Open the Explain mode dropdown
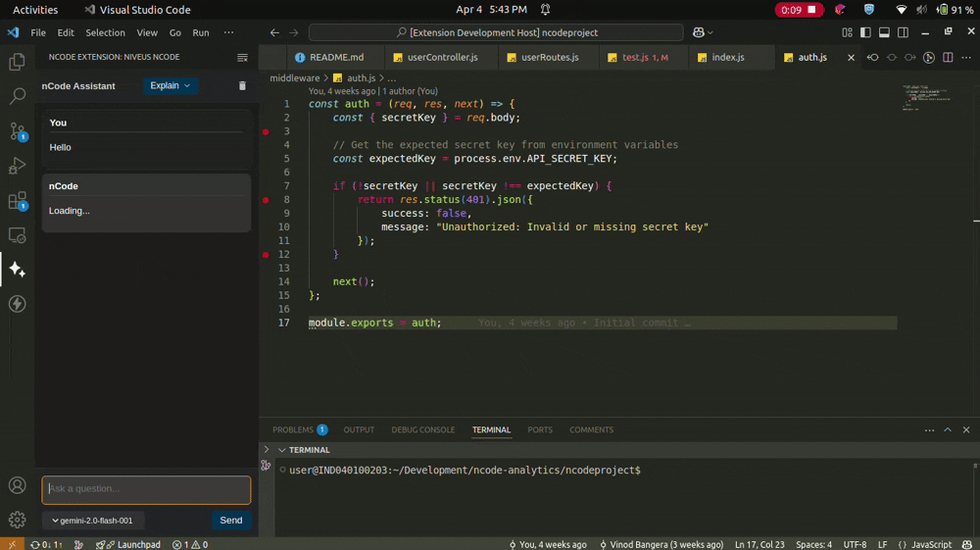Image resolution: width=980 pixels, height=550 pixels. coord(170,85)
